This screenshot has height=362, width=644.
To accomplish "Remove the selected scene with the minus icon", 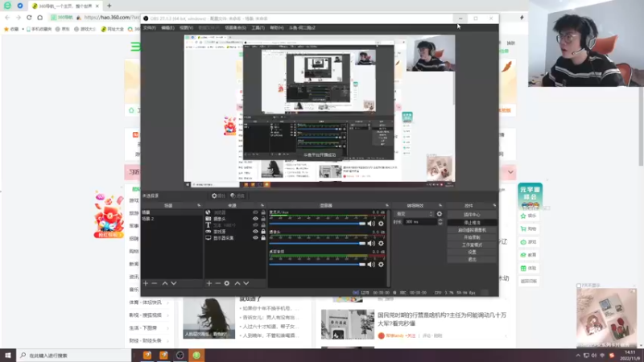I will (x=155, y=283).
